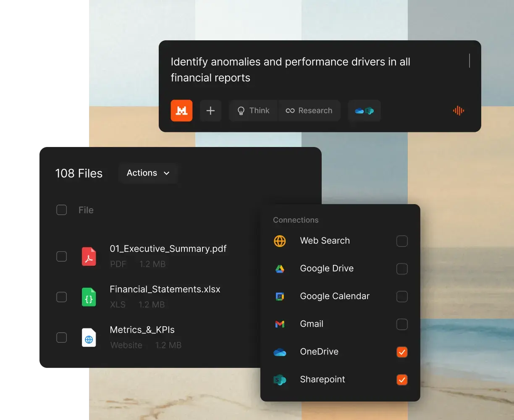Click the spreadsheet icon for Financial_Statements.xlsx

[89, 297]
